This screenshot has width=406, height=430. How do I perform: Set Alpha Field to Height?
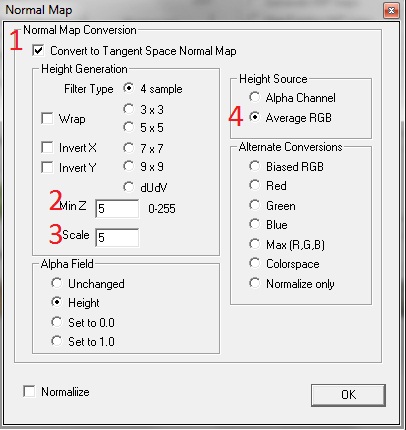(56, 302)
